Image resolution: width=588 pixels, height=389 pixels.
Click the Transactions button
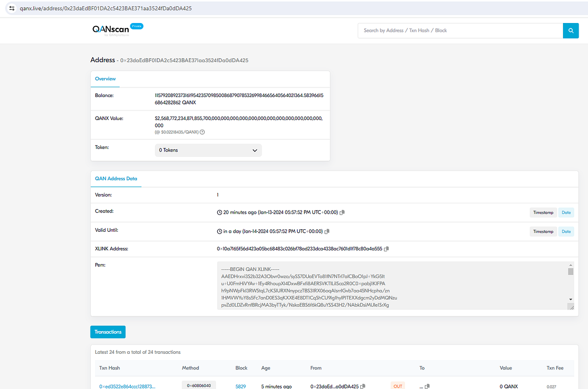tap(108, 332)
